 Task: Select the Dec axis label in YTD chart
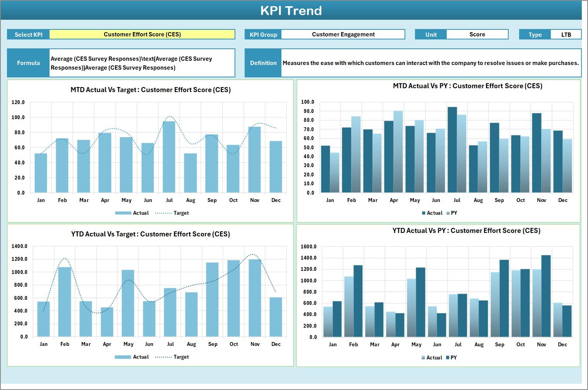click(276, 344)
